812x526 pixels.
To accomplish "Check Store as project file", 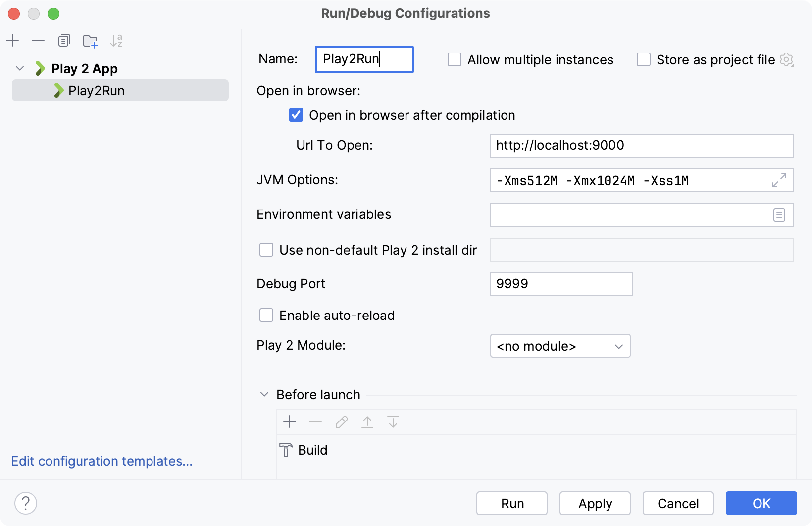I will pyautogui.click(x=644, y=60).
